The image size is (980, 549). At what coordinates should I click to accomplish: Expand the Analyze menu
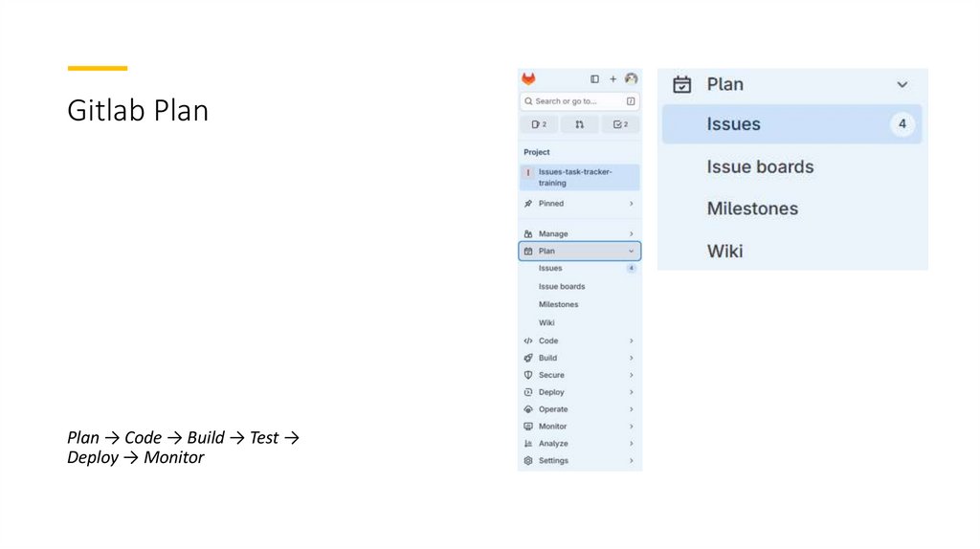pyautogui.click(x=579, y=444)
